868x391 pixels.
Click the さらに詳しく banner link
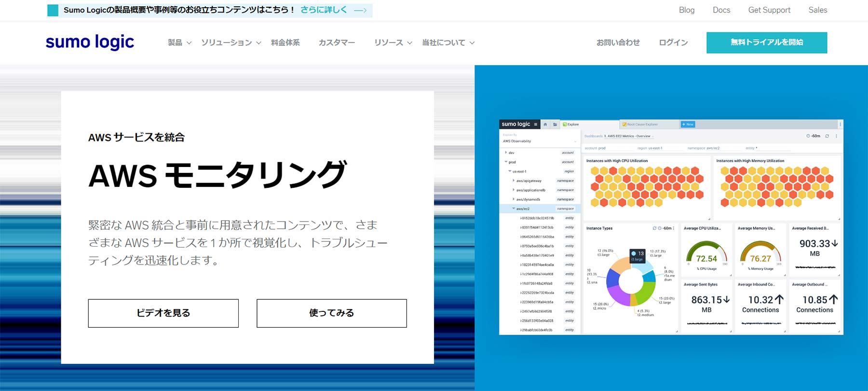click(x=323, y=10)
